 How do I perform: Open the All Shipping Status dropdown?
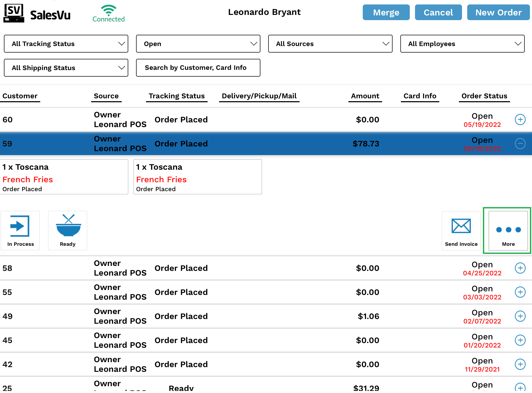click(66, 68)
